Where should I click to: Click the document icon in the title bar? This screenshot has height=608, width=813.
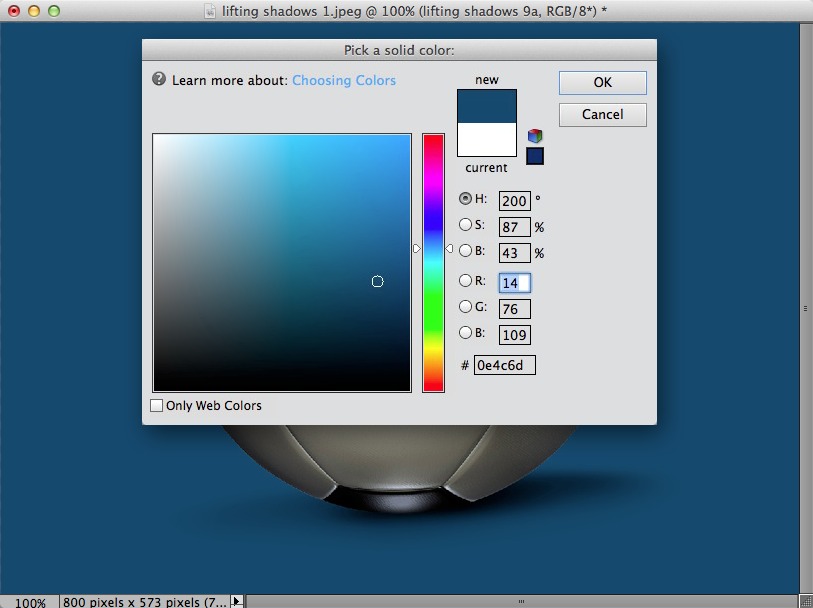[x=210, y=11]
